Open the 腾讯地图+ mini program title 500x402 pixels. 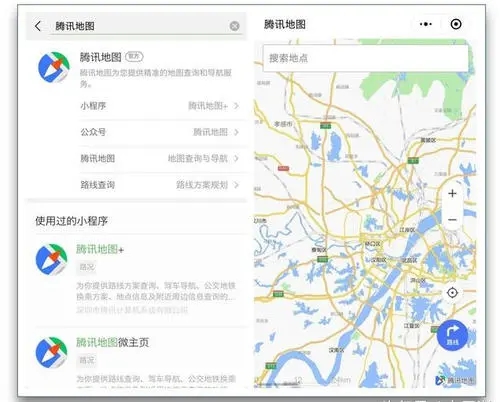pyautogui.click(x=100, y=249)
